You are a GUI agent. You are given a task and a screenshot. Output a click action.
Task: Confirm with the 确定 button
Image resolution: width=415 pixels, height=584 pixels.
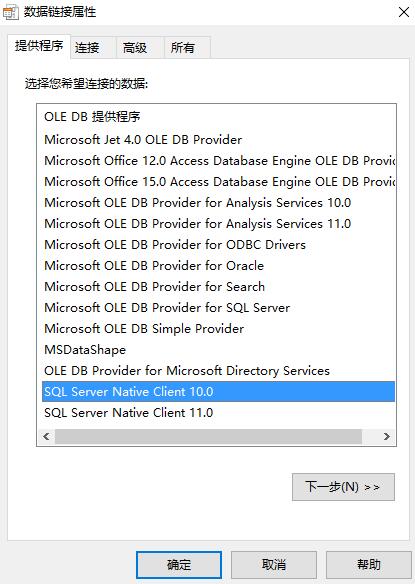click(x=179, y=565)
